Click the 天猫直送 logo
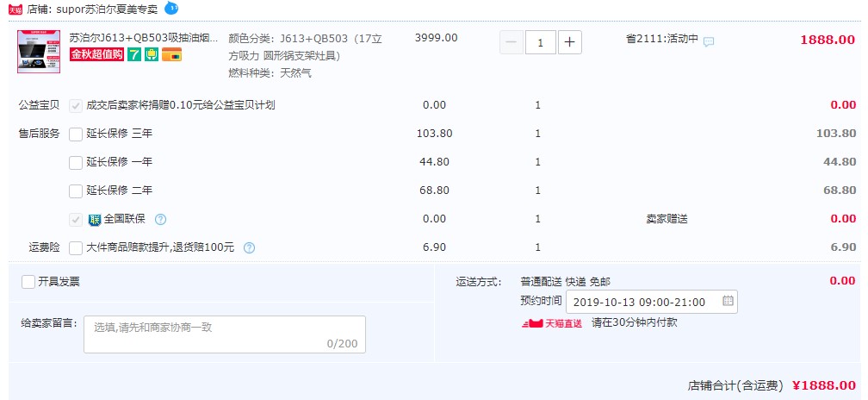Viewport: 868px width, 400px height. point(552,323)
